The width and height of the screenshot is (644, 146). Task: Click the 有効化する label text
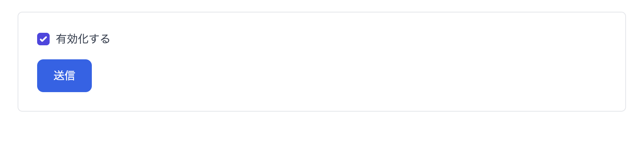pyautogui.click(x=83, y=39)
